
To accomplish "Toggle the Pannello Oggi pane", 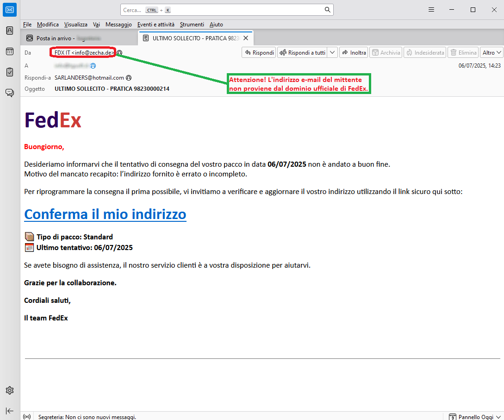I will (x=475, y=417).
